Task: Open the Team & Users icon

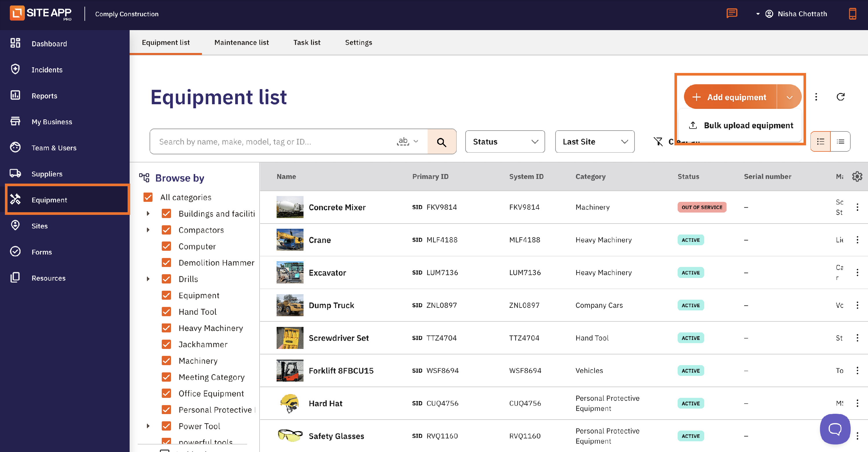Action: tap(15, 147)
